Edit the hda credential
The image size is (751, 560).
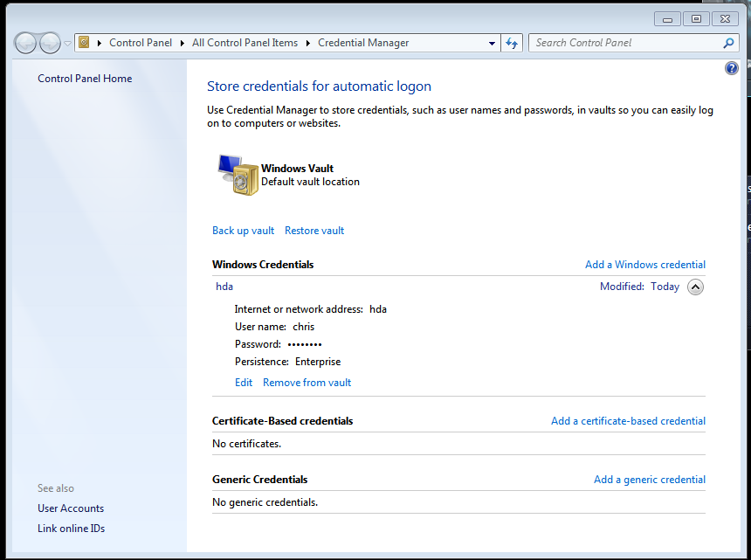pos(244,383)
